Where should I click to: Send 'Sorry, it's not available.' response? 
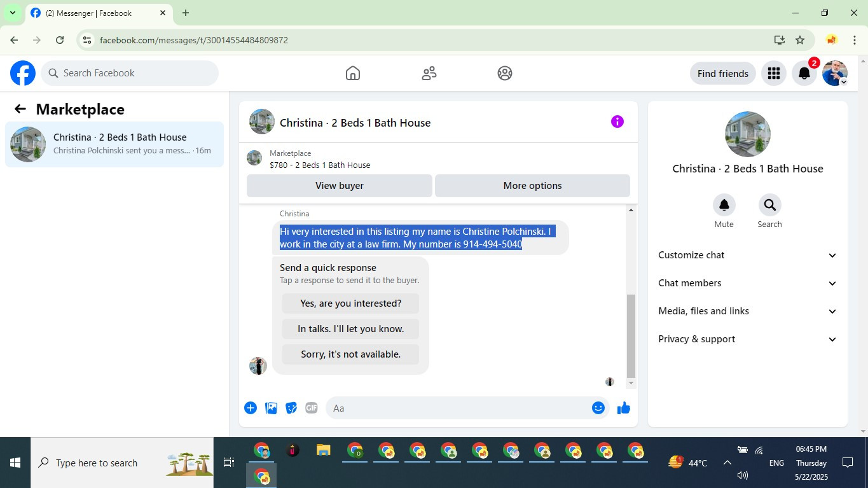[351, 354]
